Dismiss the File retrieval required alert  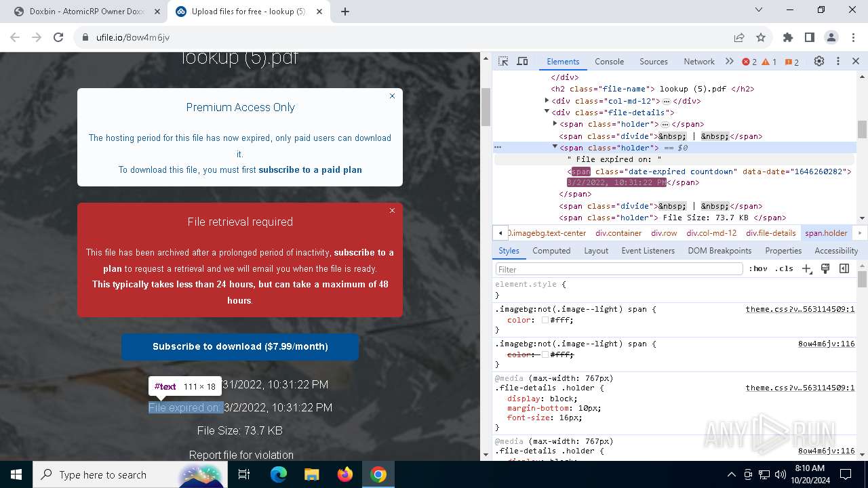[x=392, y=211]
